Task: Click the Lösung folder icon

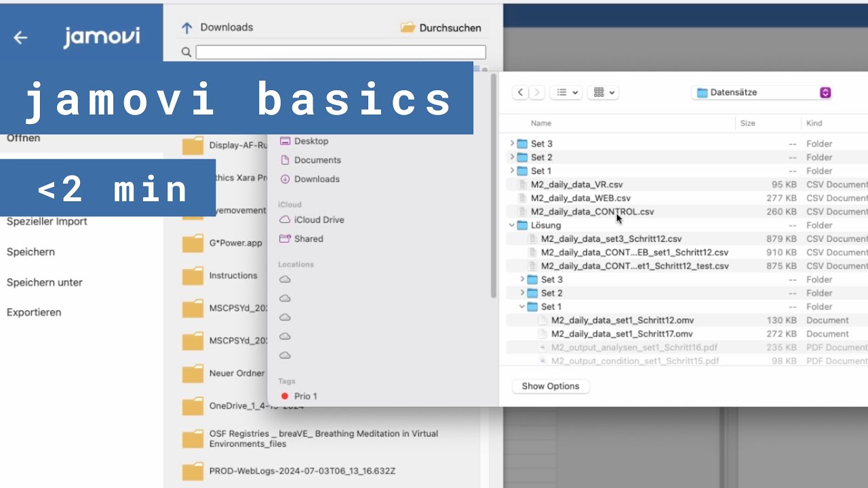Action: [522, 225]
